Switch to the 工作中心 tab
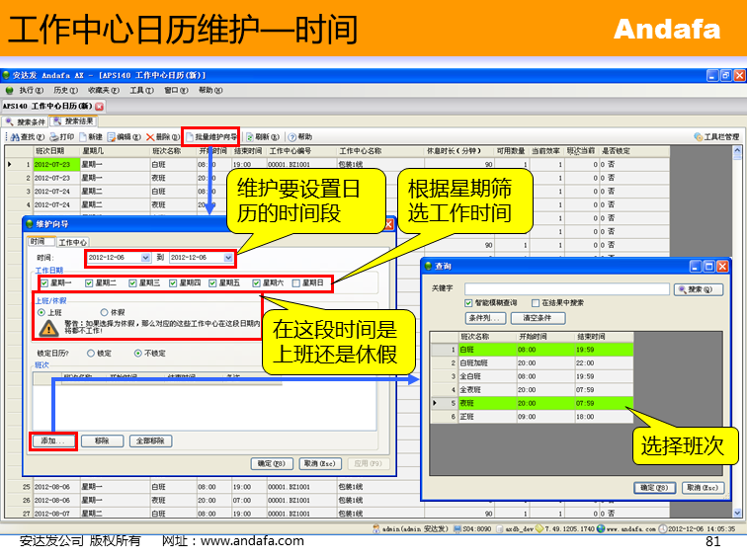747x560 pixels. [73, 242]
